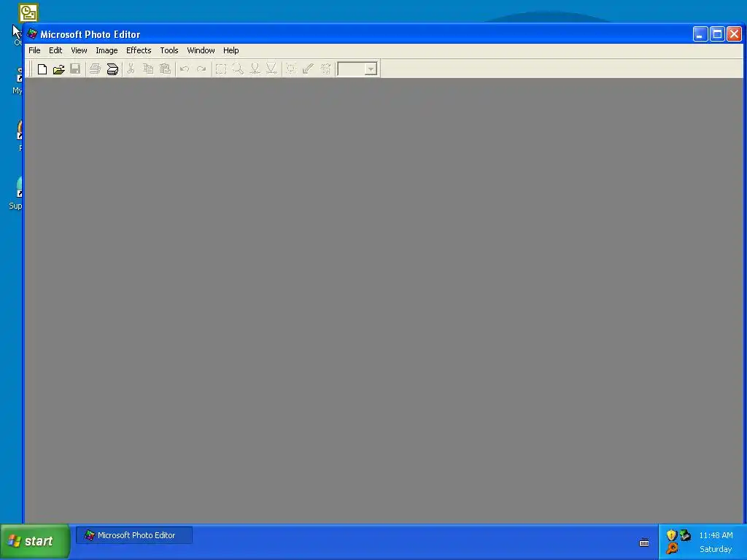Screen dimensions: 747x560
Task: Open the Edit menu
Action: click(x=55, y=50)
